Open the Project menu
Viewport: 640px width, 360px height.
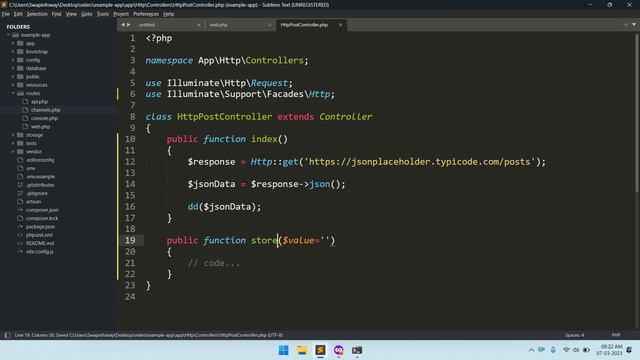click(121, 14)
